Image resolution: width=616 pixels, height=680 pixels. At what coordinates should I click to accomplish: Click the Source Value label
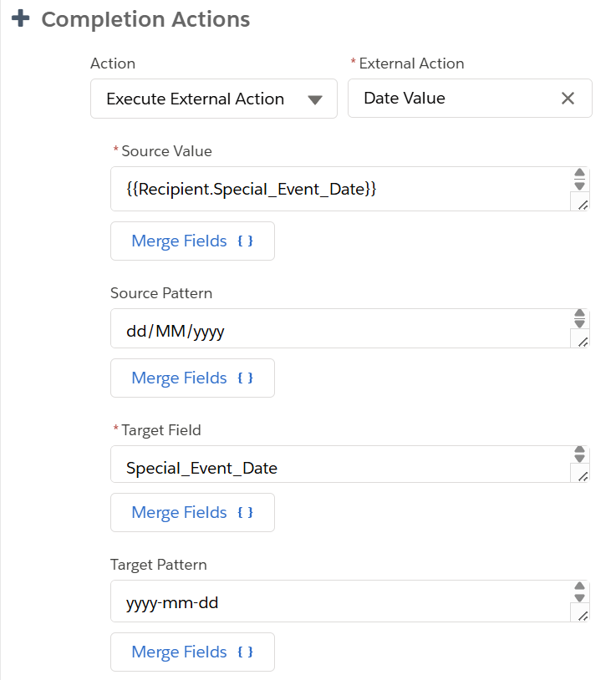tap(166, 151)
